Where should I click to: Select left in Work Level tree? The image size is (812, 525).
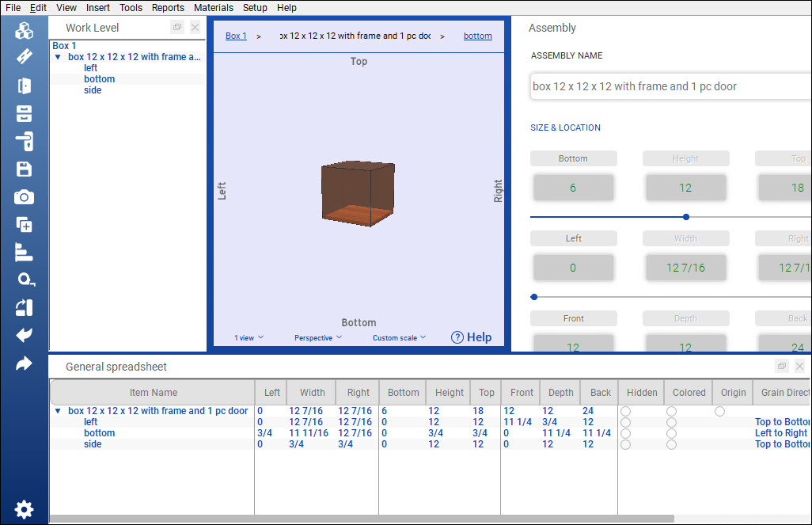(x=91, y=68)
